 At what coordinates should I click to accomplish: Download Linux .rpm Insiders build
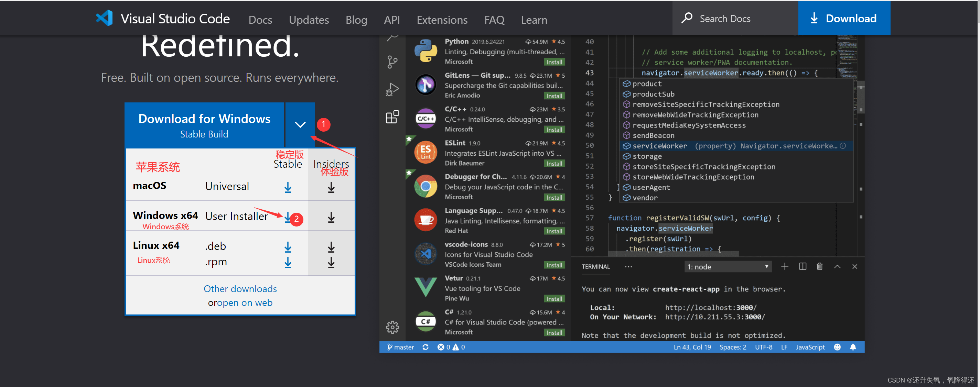(331, 262)
